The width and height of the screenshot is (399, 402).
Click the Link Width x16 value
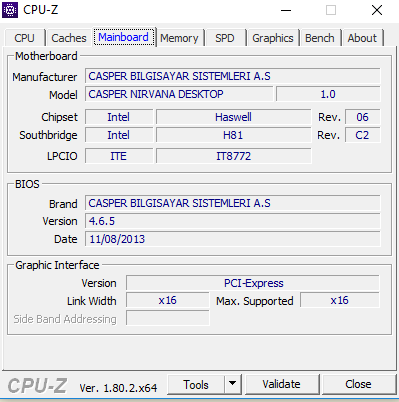click(168, 300)
